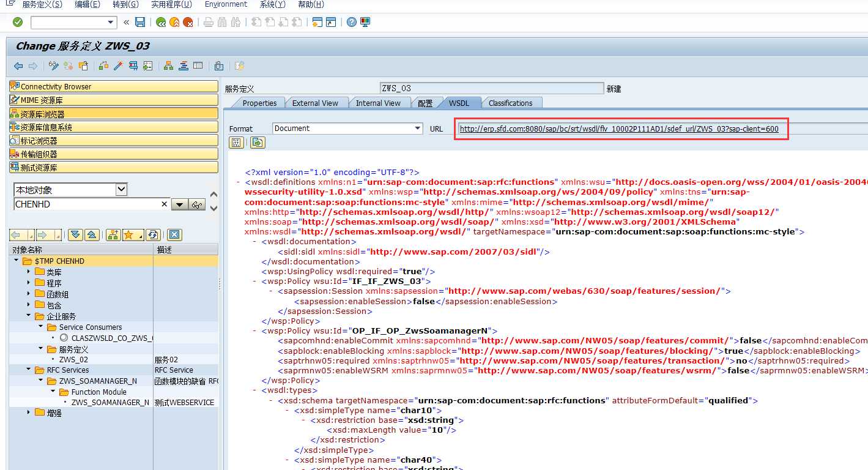This screenshot has height=470, width=868.
Task: Open the 服务定义(S) menu
Action: point(42,4)
